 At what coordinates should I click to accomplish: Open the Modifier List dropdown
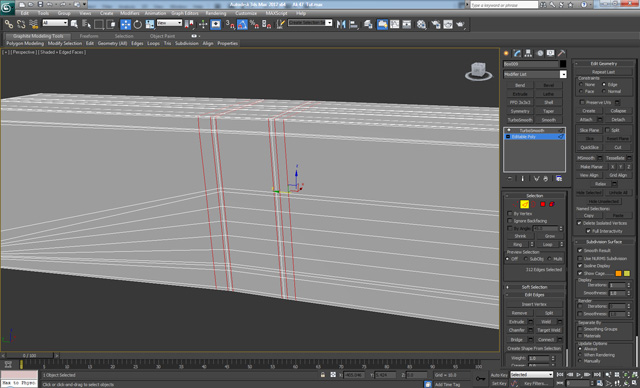pyautogui.click(x=535, y=74)
